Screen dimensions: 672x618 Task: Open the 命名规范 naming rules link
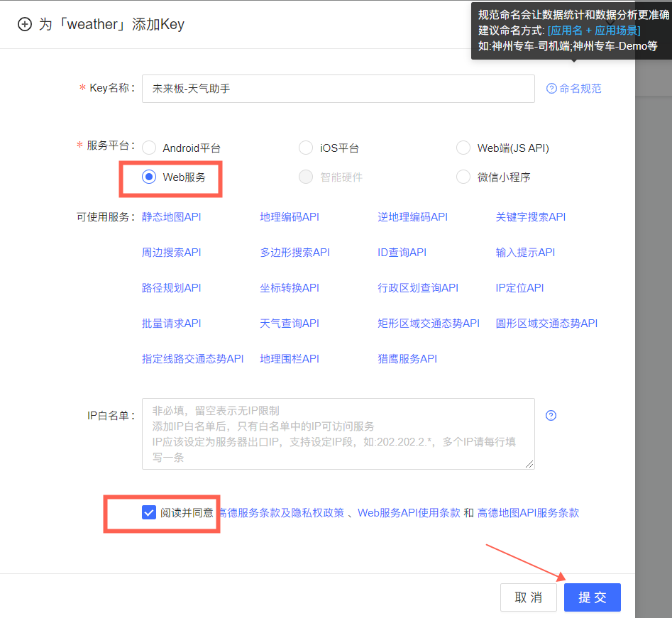pos(580,88)
